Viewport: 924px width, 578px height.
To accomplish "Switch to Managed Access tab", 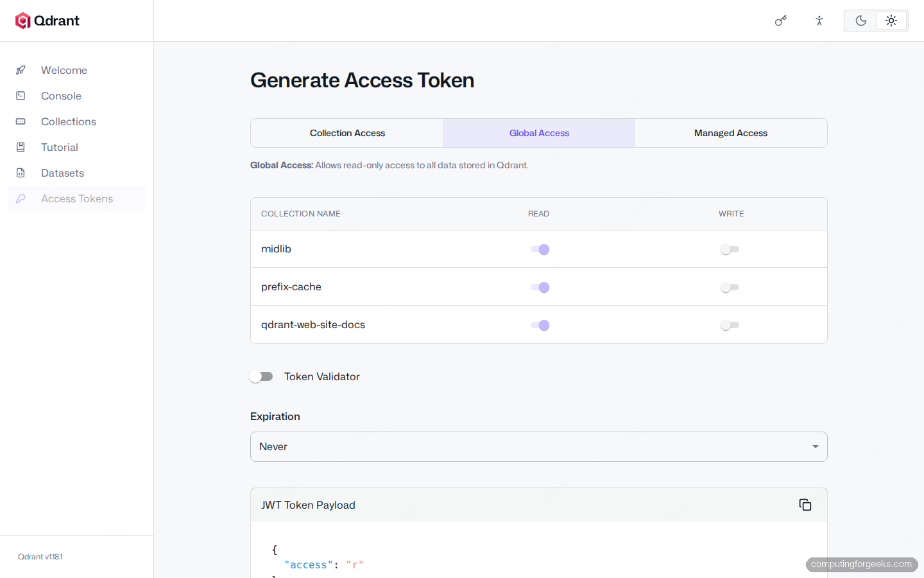I will pyautogui.click(x=731, y=133).
